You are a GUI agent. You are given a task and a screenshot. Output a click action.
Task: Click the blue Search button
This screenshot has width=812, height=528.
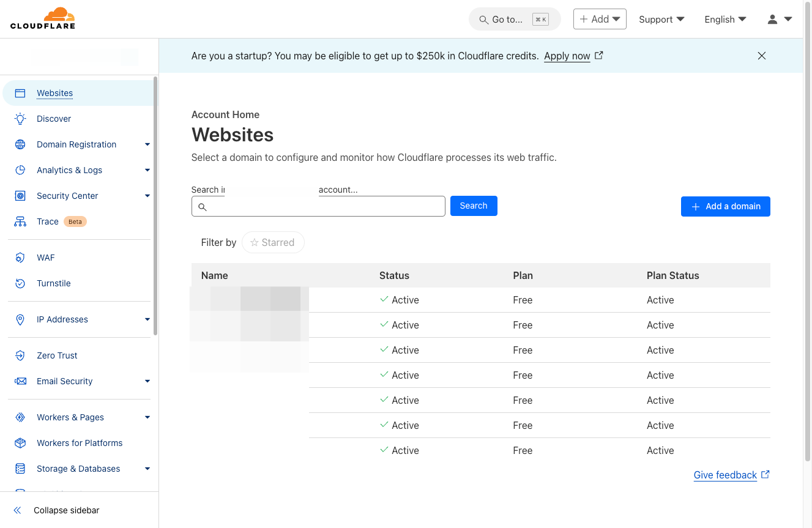474,206
